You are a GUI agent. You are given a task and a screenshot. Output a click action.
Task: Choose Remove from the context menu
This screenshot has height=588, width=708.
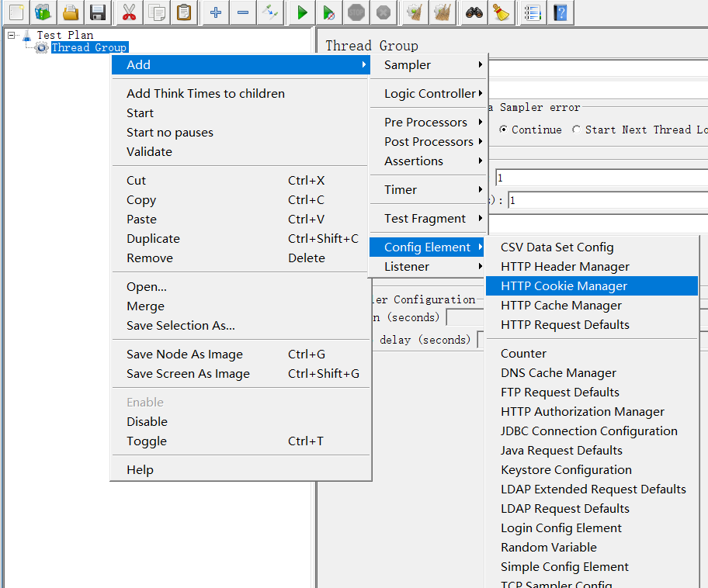[x=241, y=258]
